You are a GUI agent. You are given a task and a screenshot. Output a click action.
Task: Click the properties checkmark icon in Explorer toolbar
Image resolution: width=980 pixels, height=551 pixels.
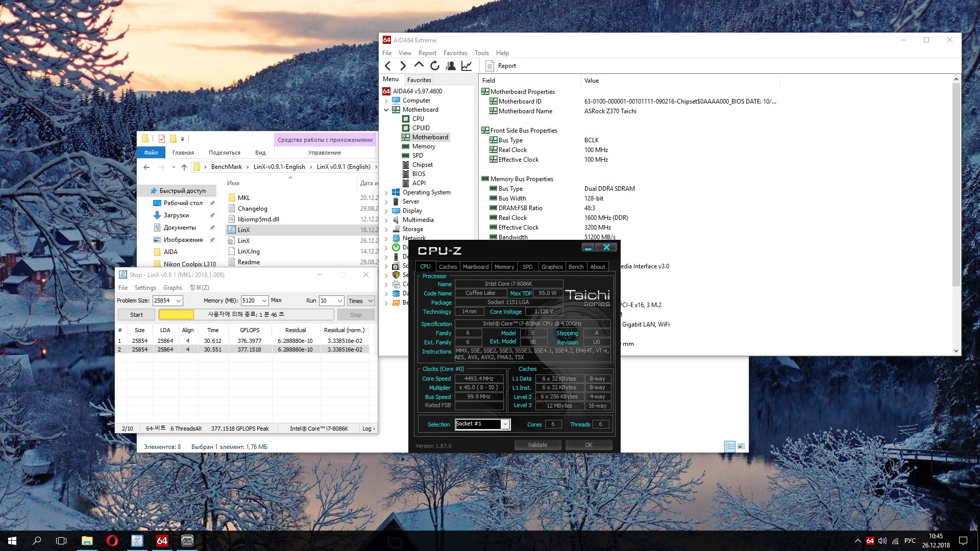[162, 139]
